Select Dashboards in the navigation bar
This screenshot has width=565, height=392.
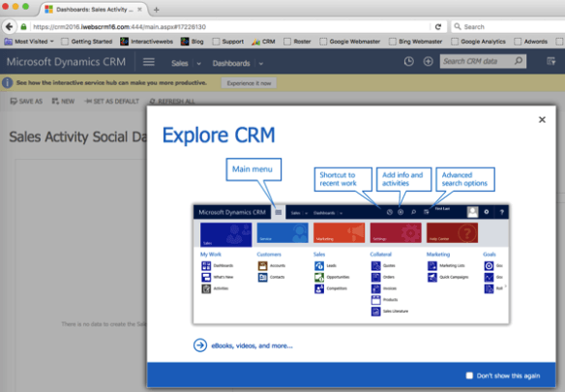pyautogui.click(x=231, y=64)
